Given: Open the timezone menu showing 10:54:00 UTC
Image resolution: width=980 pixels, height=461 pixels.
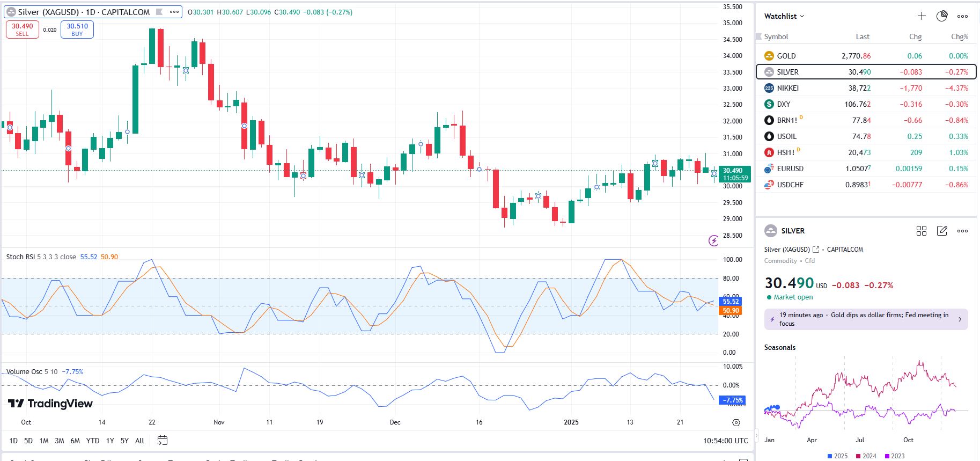Looking at the screenshot, I should pos(725,441).
